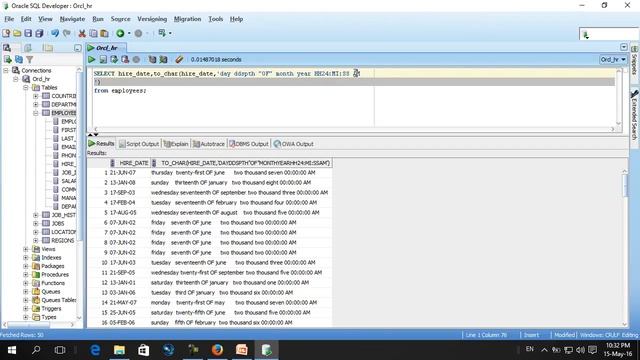Switch to the Results tab

click(101, 144)
